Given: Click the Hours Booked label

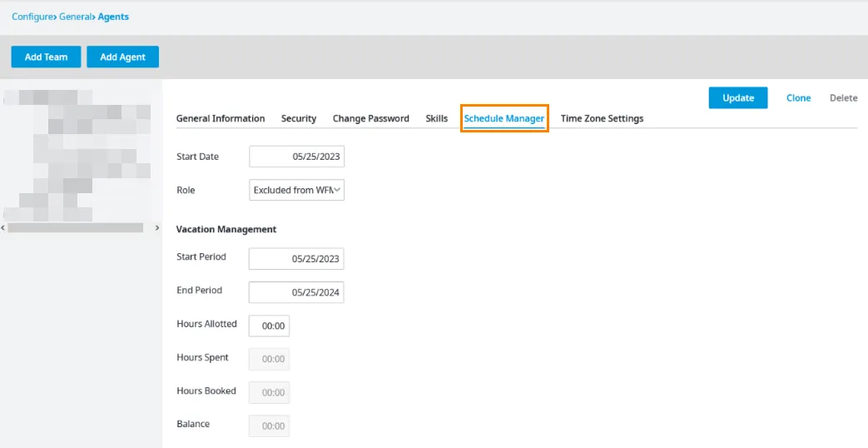Looking at the screenshot, I should pyautogui.click(x=206, y=391).
